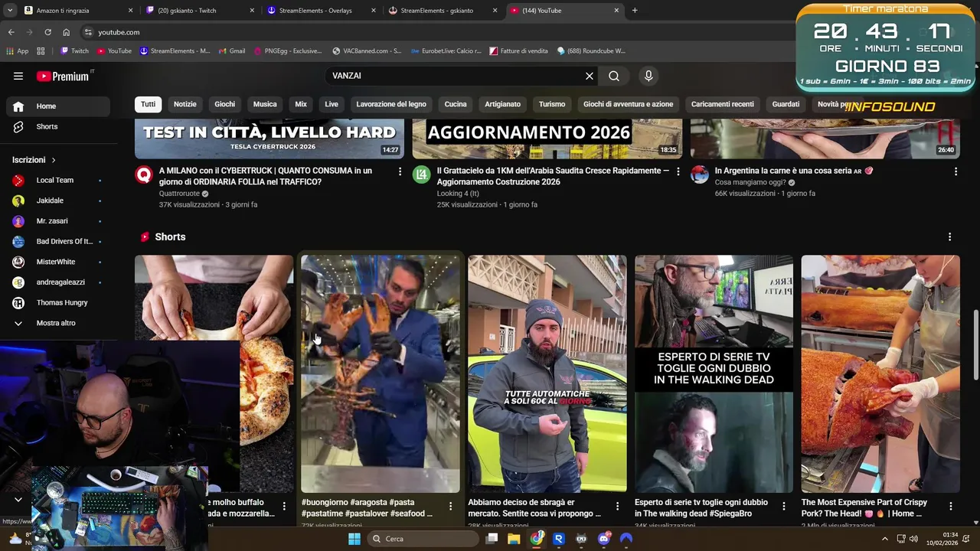Open Windows Start menu
Viewport: 980px width, 551px height.
(354, 539)
